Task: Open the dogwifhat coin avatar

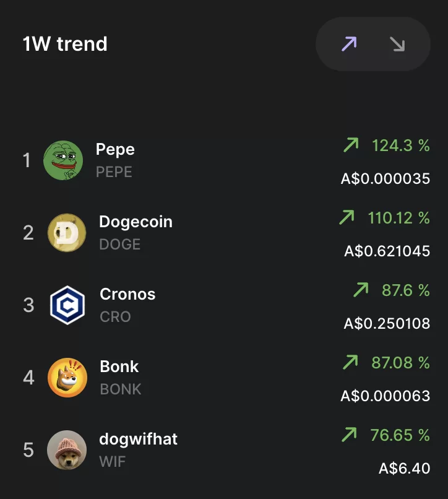Action: click(67, 450)
